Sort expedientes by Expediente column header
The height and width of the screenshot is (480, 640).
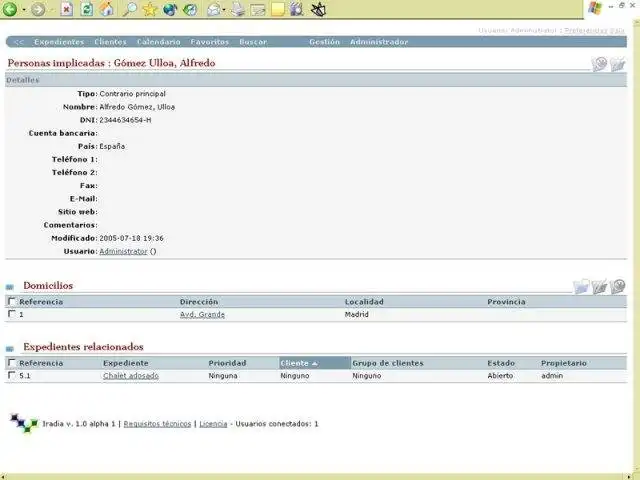click(126, 363)
